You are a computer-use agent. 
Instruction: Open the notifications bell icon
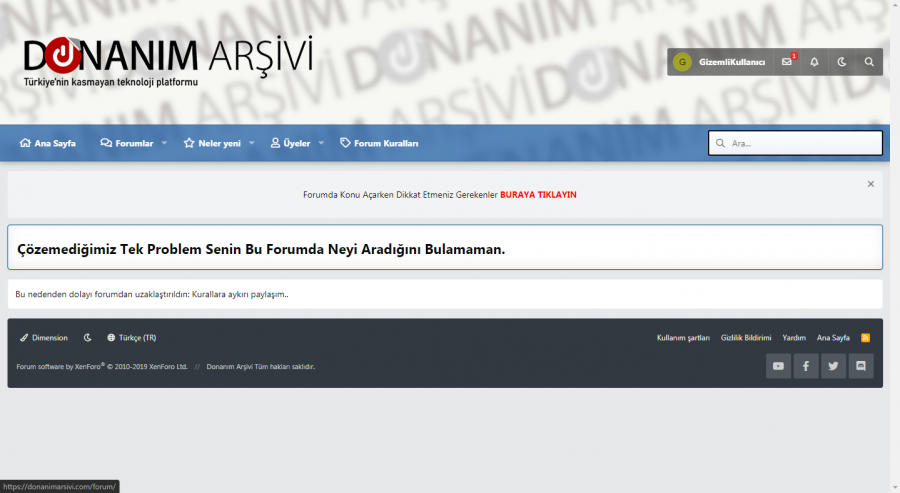click(x=814, y=62)
